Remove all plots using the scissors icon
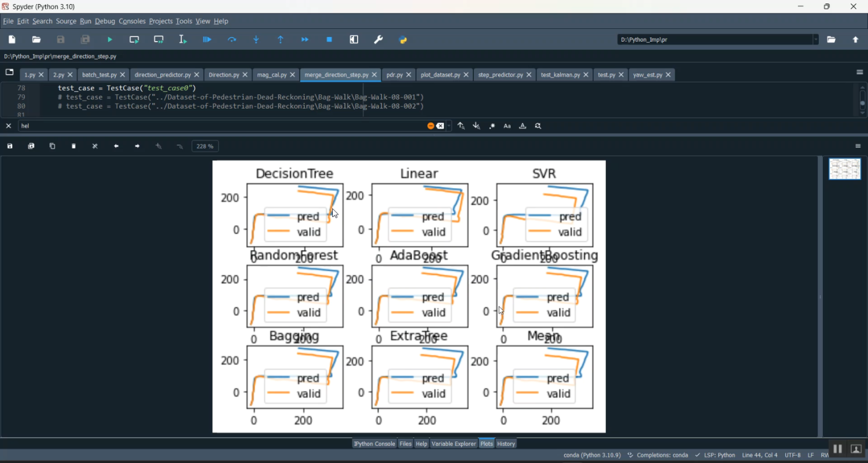 [x=95, y=146]
